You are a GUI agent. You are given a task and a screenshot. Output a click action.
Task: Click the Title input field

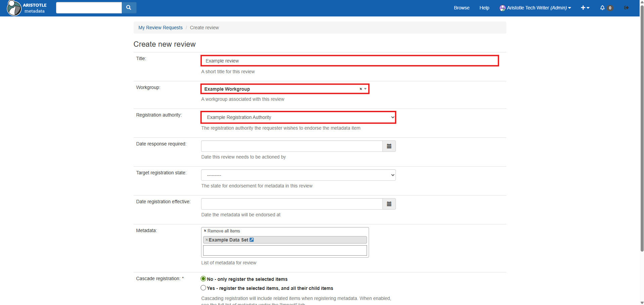tap(349, 61)
